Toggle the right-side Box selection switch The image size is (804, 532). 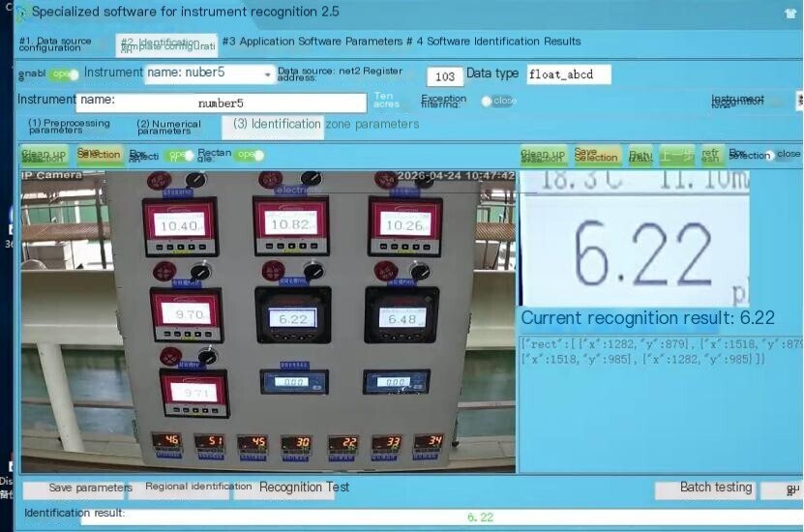(783, 154)
